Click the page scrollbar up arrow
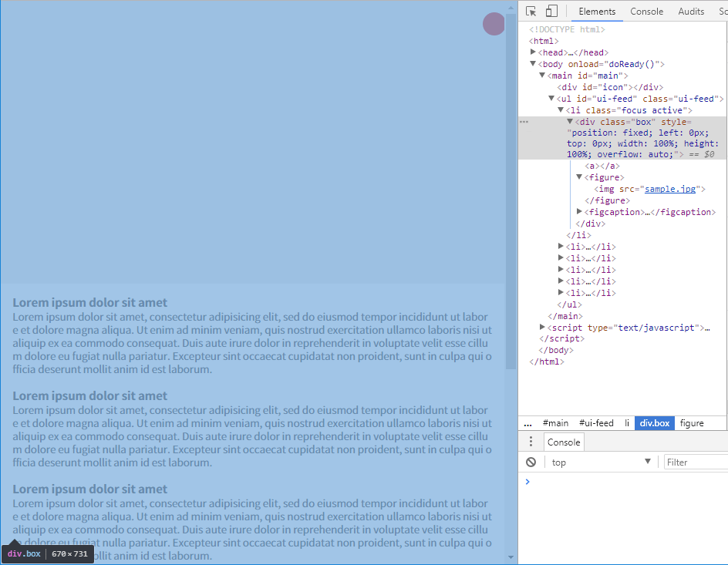 [x=511, y=8]
